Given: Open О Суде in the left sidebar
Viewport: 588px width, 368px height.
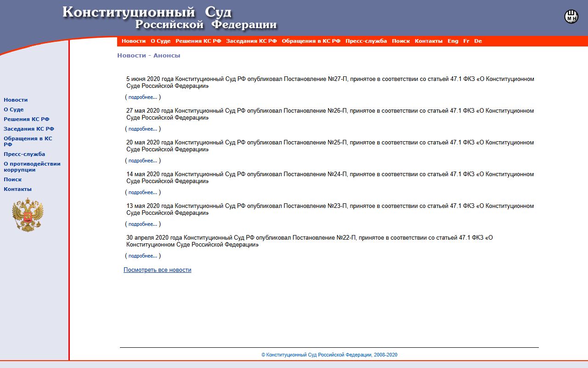Looking at the screenshot, I should click(14, 109).
